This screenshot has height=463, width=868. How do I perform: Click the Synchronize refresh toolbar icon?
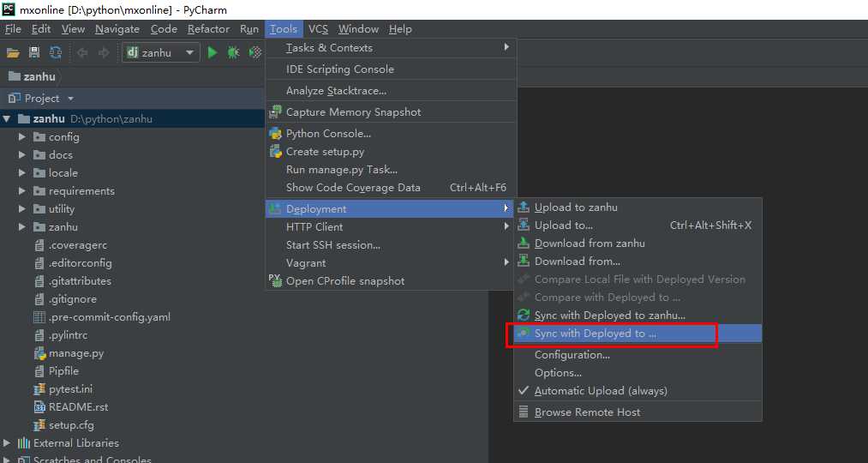(x=56, y=52)
